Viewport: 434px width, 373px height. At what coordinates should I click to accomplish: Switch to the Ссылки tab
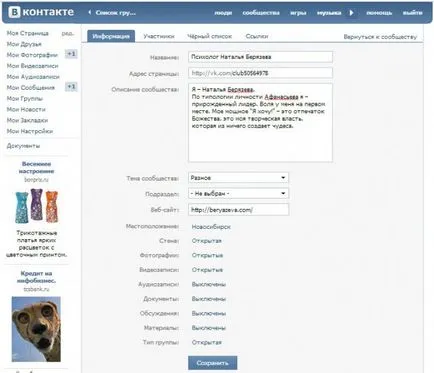click(257, 36)
